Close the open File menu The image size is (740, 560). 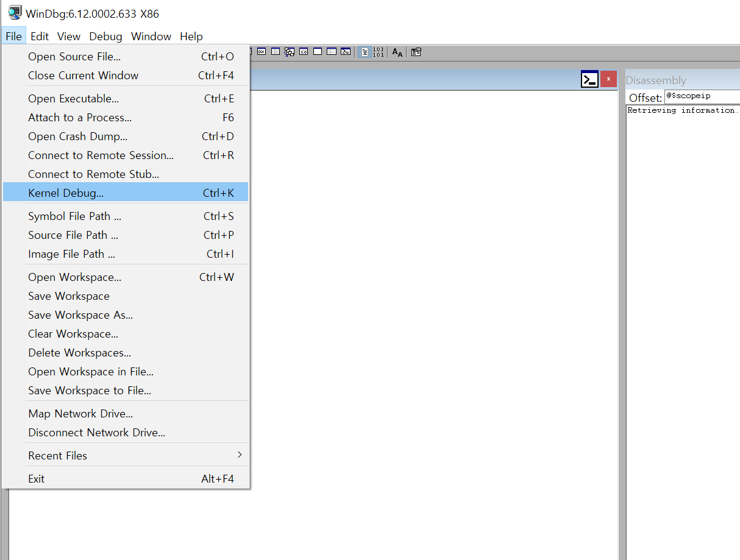[13, 36]
